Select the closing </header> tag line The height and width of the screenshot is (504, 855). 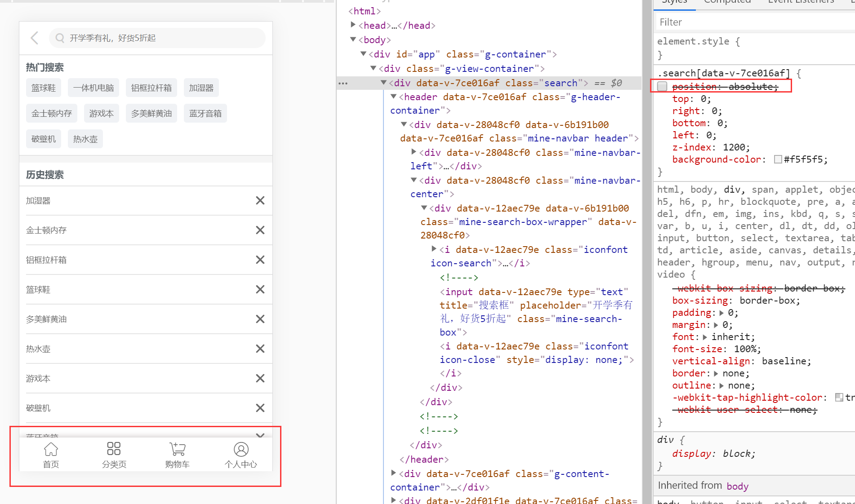pos(424,459)
